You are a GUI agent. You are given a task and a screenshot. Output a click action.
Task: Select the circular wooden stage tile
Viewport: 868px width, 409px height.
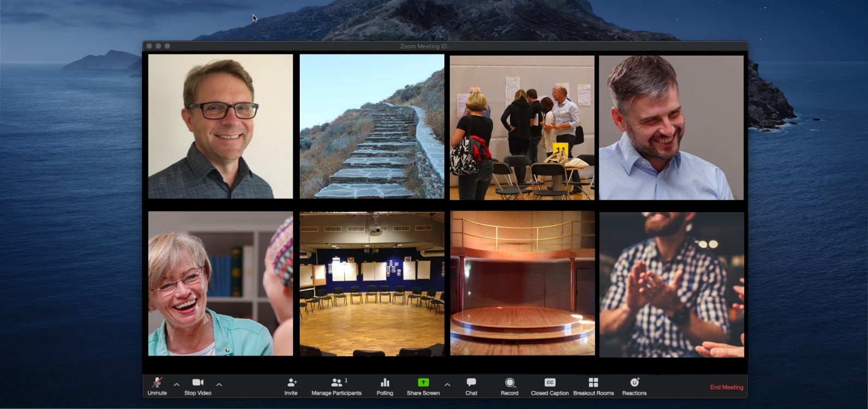point(522,284)
